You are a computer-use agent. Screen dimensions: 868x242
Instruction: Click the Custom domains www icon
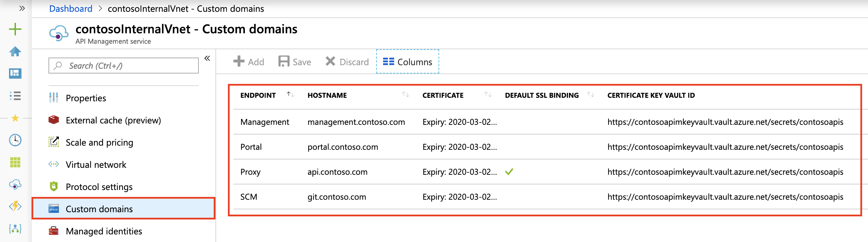[x=54, y=208]
